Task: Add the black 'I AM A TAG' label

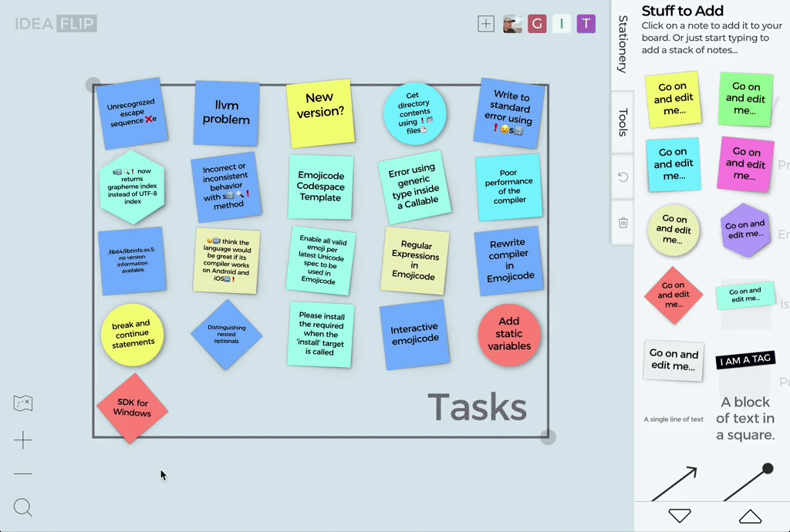Action: click(745, 359)
